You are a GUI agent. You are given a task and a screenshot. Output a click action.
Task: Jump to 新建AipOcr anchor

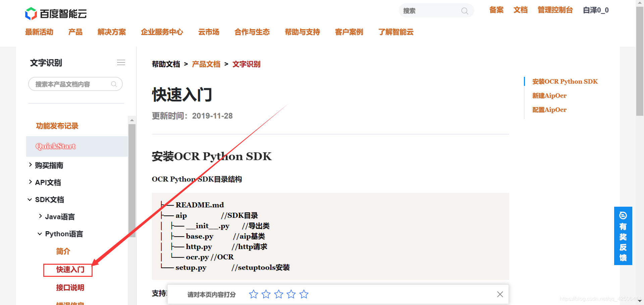[x=549, y=96]
